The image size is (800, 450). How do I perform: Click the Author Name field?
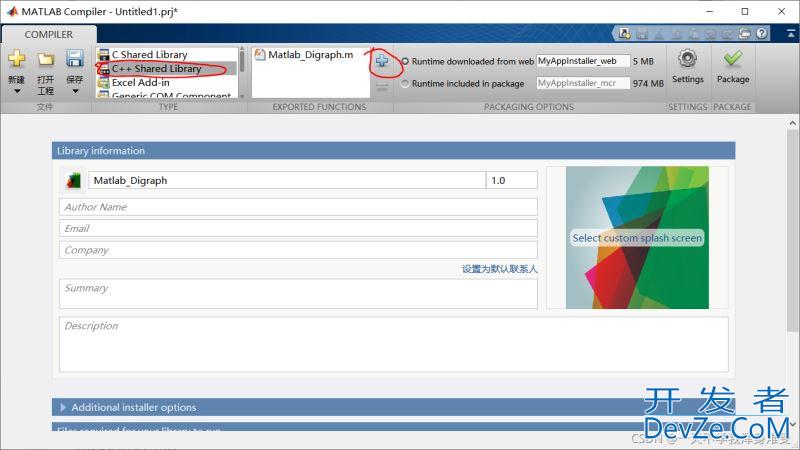pos(298,207)
